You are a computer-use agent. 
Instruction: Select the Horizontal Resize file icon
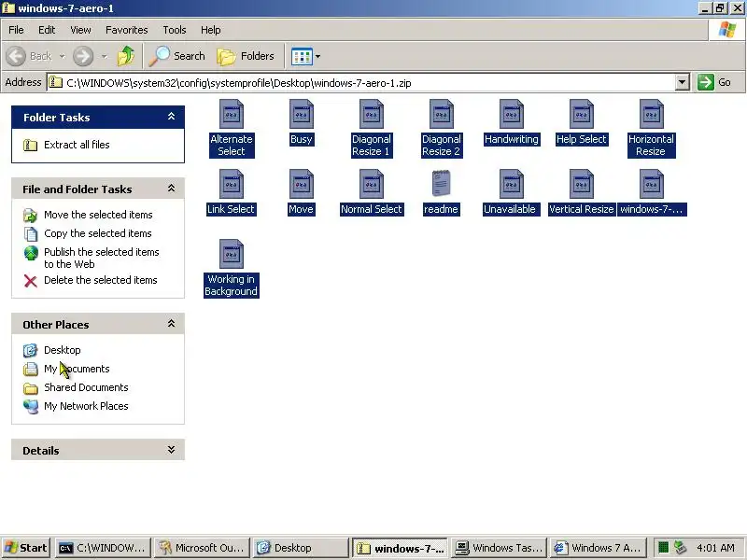pos(652,114)
